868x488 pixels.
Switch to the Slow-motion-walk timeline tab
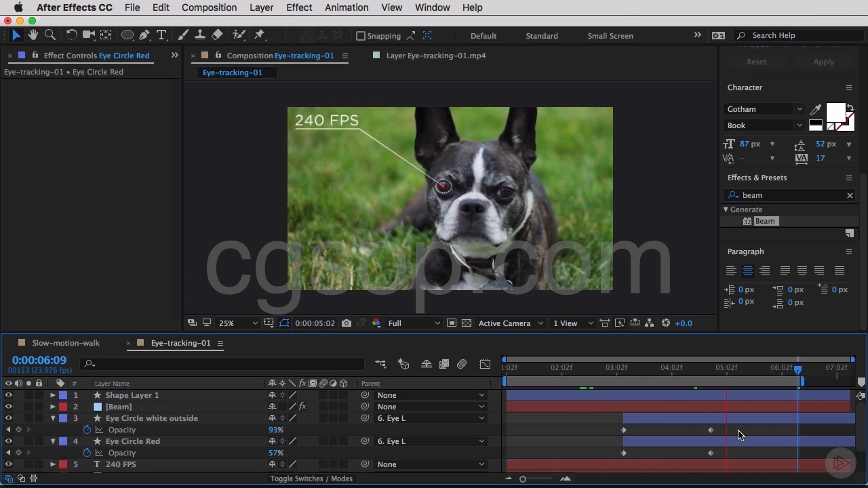(66, 343)
